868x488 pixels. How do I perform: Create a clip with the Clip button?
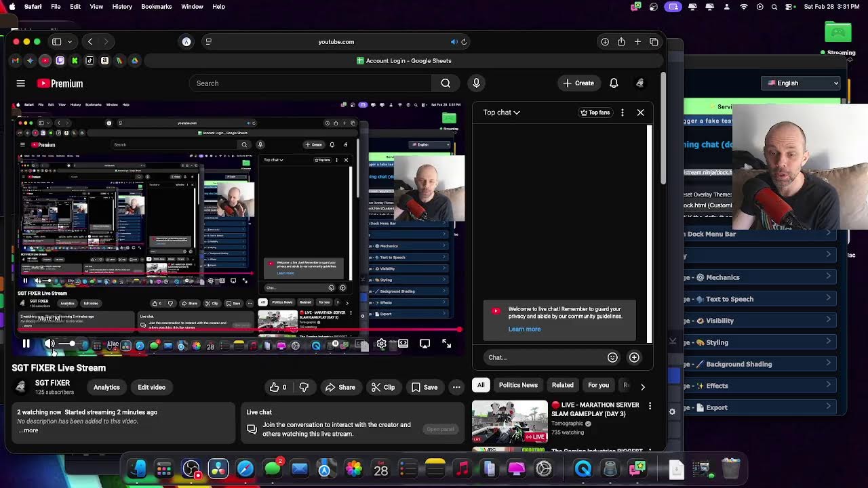pos(383,387)
